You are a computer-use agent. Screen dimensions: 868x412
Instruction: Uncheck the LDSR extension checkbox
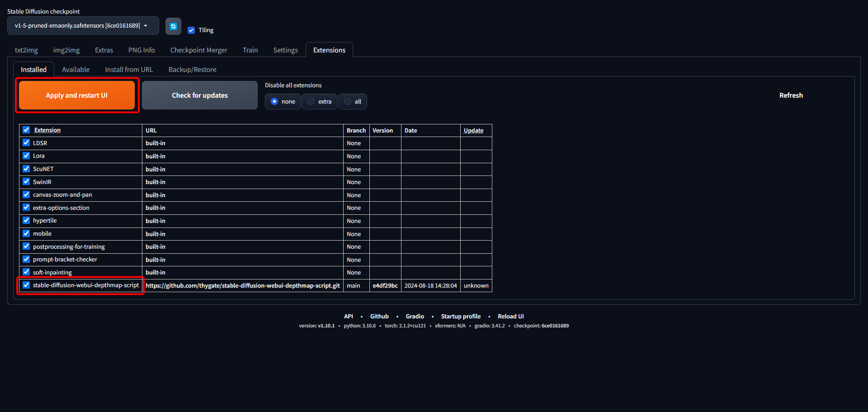(26, 143)
